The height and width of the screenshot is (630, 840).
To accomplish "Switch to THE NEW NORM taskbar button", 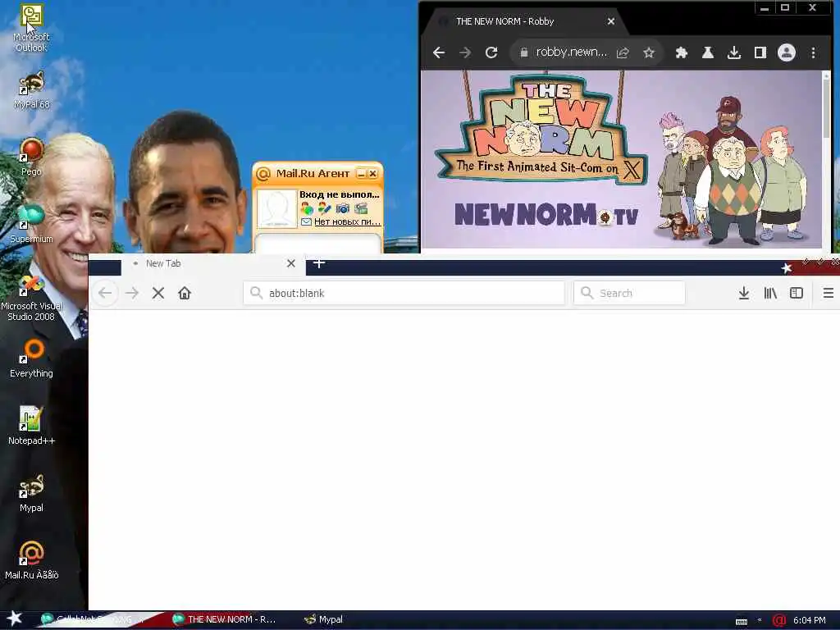I will click(x=224, y=620).
